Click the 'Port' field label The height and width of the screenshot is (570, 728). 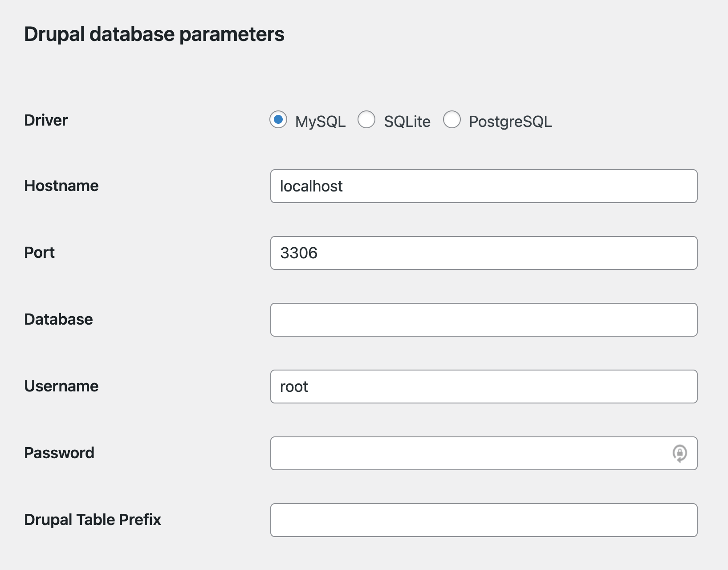click(x=40, y=252)
